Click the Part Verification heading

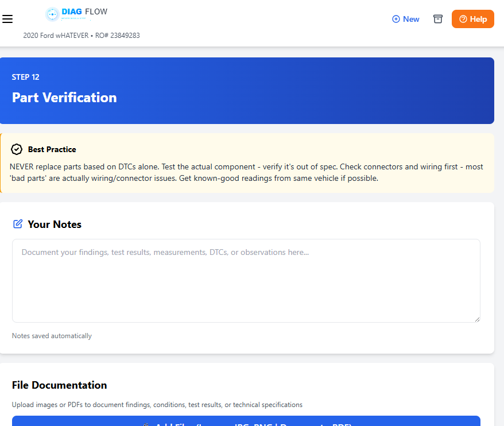[x=64, y=98]
